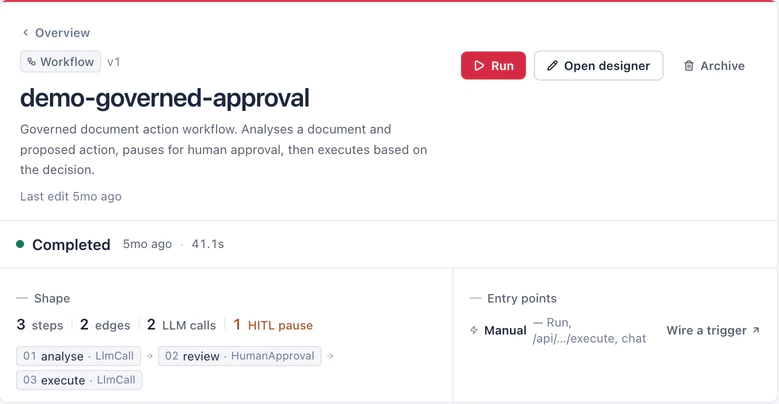Open Wire a trigger link
The width and height of the screenshot is (779, 404).
click(713, 330)
